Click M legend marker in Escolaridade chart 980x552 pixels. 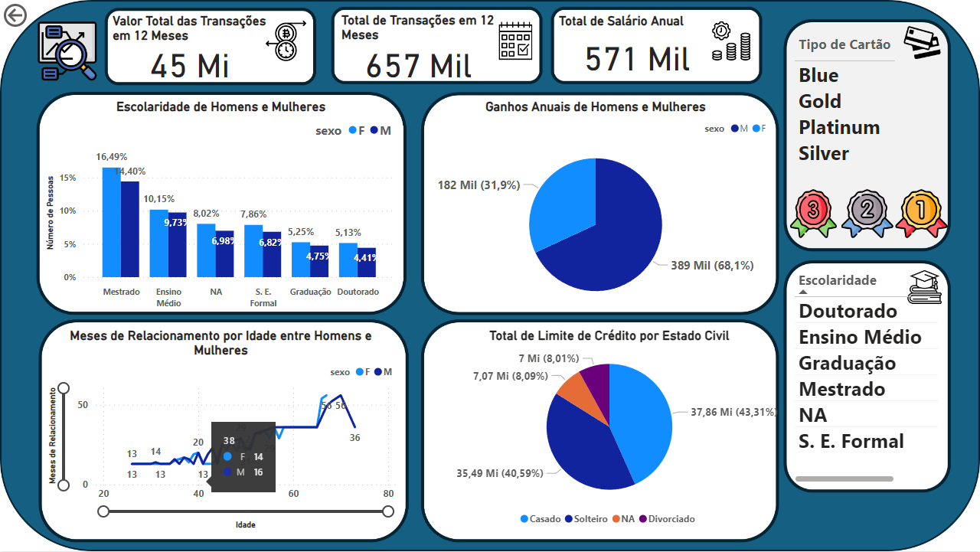coord(374,131)
